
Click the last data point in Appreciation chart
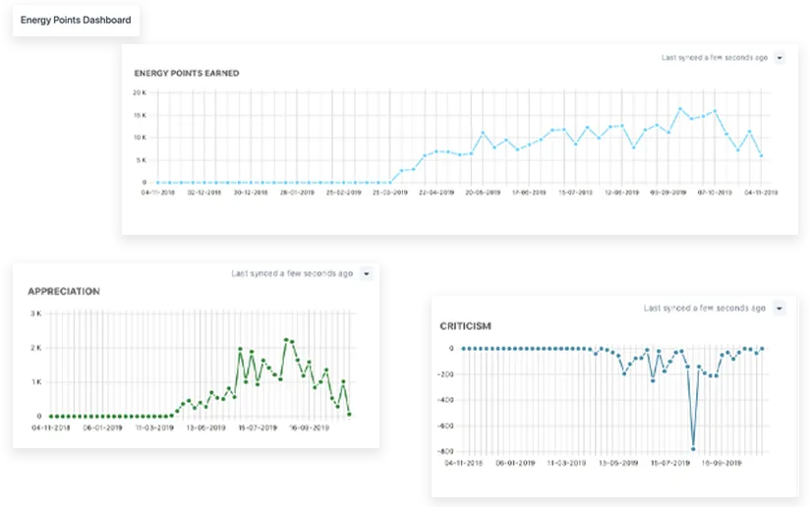[350, 415]
